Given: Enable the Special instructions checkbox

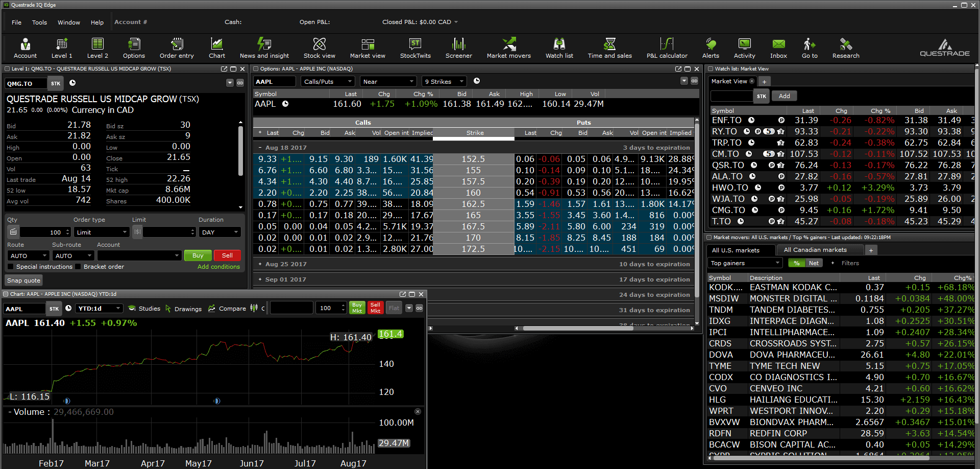Looking at the screenshot, I should click(11, 267).
